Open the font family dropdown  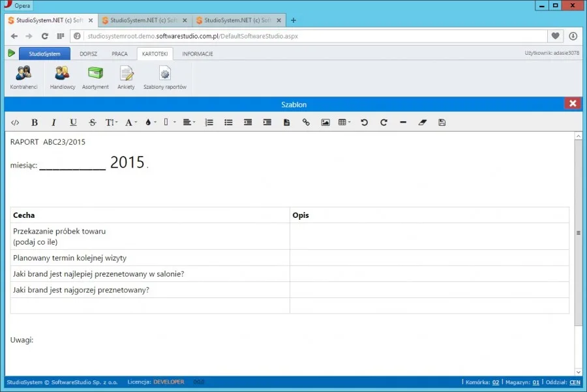point(131,123)
